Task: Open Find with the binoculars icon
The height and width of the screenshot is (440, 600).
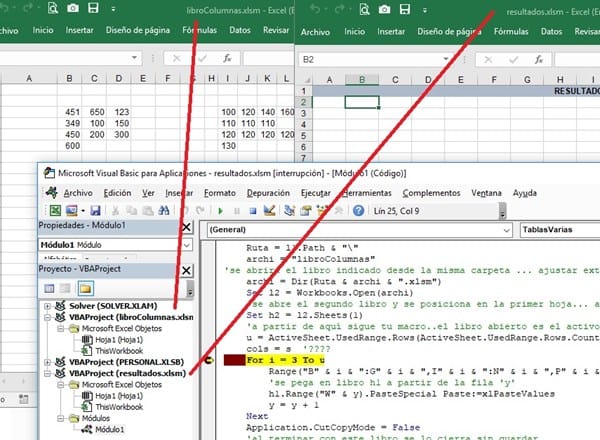Action: coord(164,210)
